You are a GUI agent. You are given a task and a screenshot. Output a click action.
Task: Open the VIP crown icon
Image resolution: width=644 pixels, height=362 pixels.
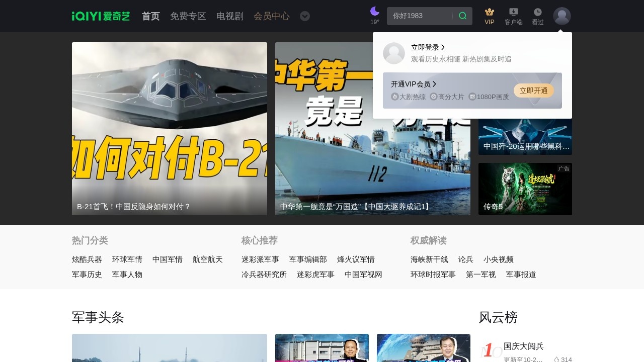click(x=489, y=13)
